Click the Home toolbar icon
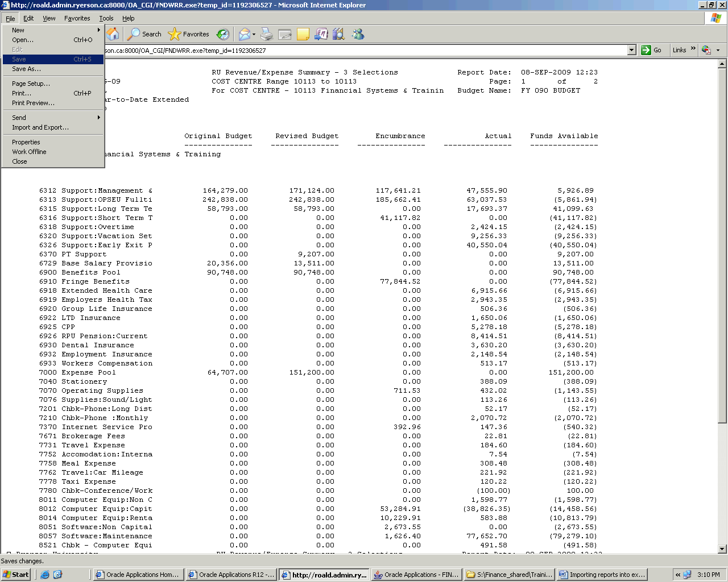 click(113, 34)
